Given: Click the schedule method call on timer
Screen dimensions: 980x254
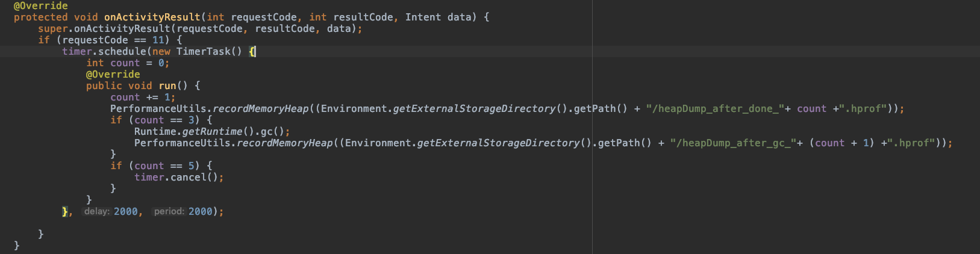Looking at the screenshot, I should (x=122, y=52).
